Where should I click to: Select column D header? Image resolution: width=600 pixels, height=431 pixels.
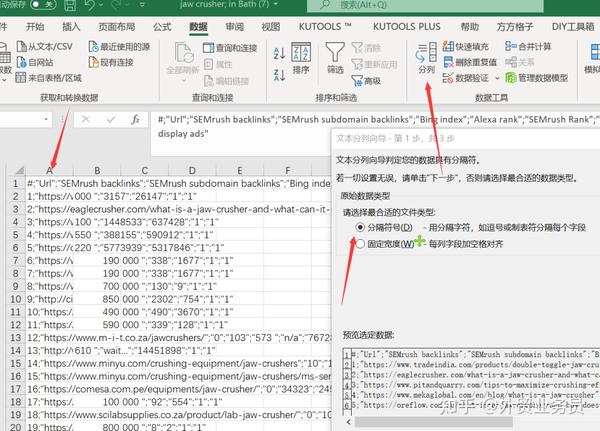(x=192, y=170)
